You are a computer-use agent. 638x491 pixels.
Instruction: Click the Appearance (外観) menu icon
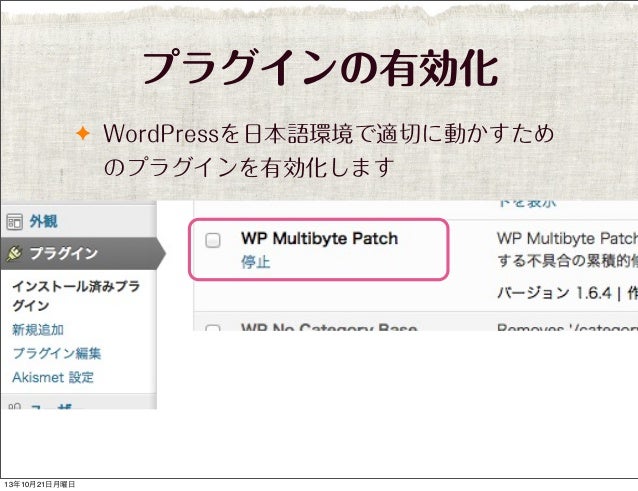(x=14, y=222)
